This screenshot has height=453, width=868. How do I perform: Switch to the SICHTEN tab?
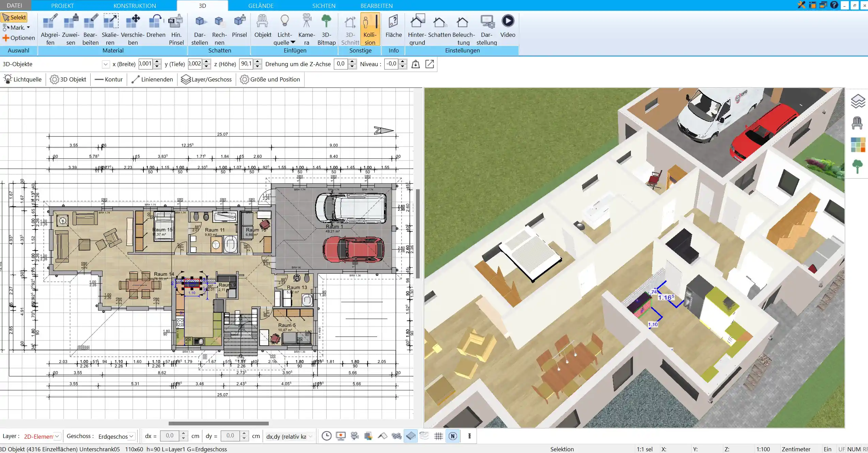click(324, 5)
